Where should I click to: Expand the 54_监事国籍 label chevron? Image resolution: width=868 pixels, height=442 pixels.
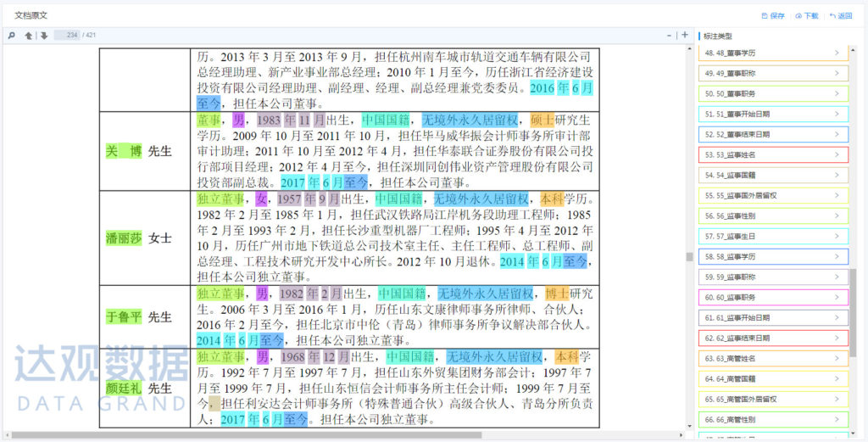(837, 175)
